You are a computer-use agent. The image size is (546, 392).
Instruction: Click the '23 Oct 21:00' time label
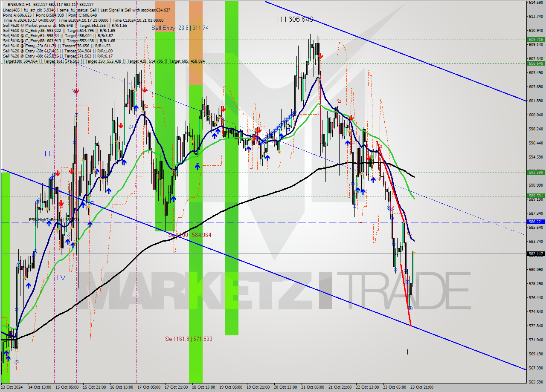[422, 387]
